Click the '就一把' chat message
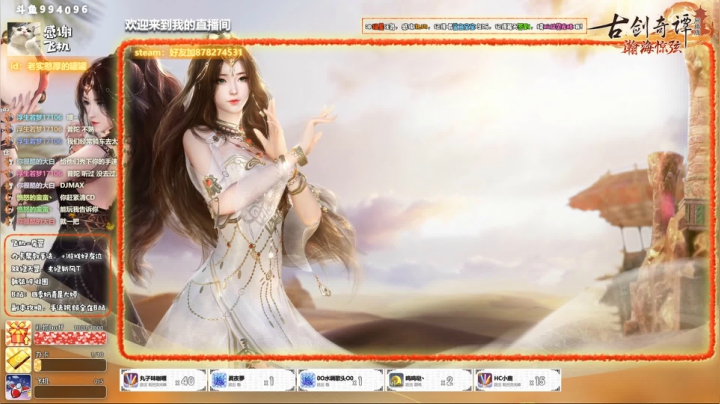This screenshot has width=720, height=404. [x=69, y=221]
